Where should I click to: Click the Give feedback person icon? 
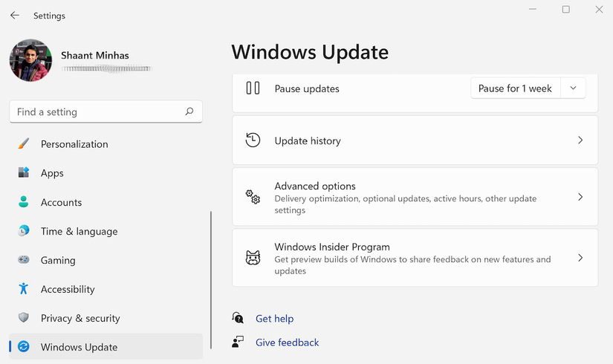coord(238,342)
